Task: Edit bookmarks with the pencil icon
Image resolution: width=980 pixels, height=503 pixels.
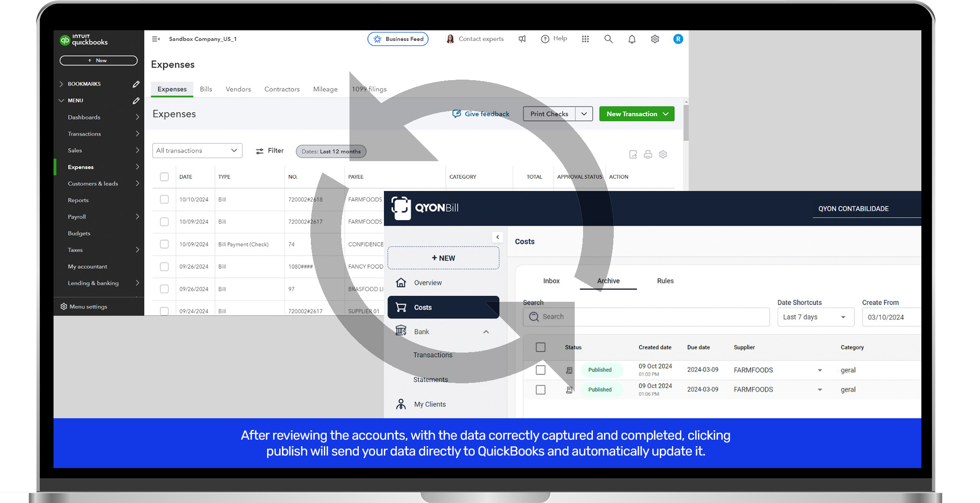Action: 136,84
